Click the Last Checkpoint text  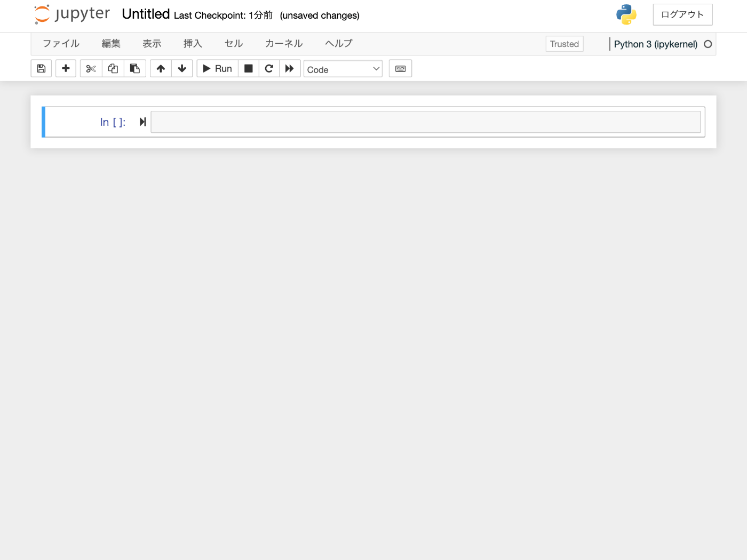tap(223, 15)
